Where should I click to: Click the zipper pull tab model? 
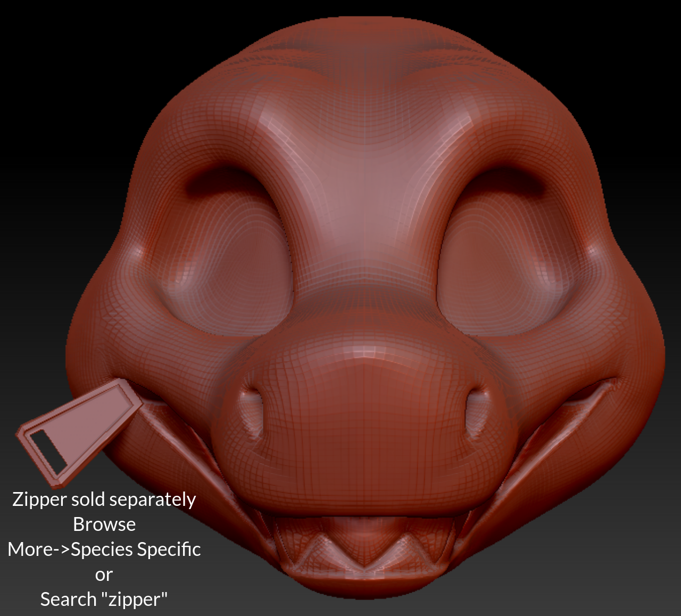80,432
